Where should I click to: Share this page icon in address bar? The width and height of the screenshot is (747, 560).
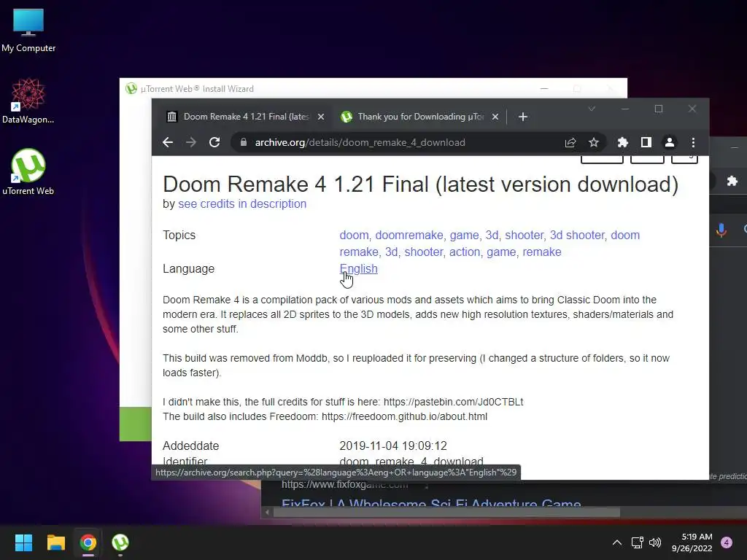(570, 142)
